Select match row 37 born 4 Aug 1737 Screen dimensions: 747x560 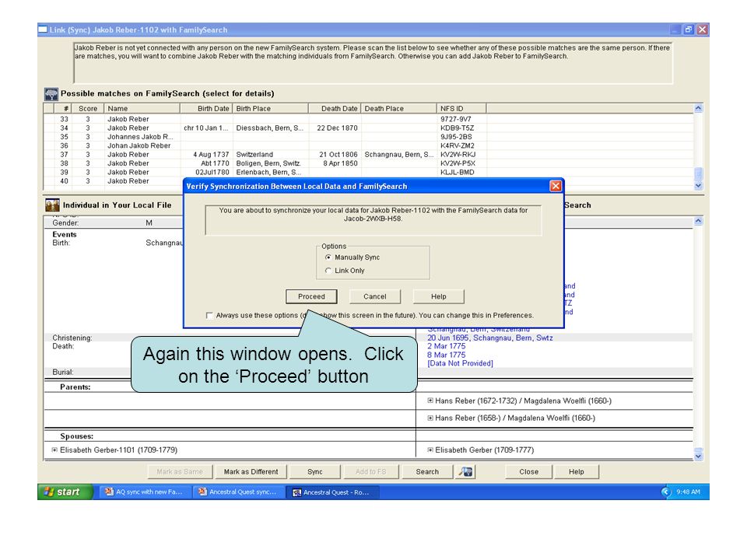(368, 154)
